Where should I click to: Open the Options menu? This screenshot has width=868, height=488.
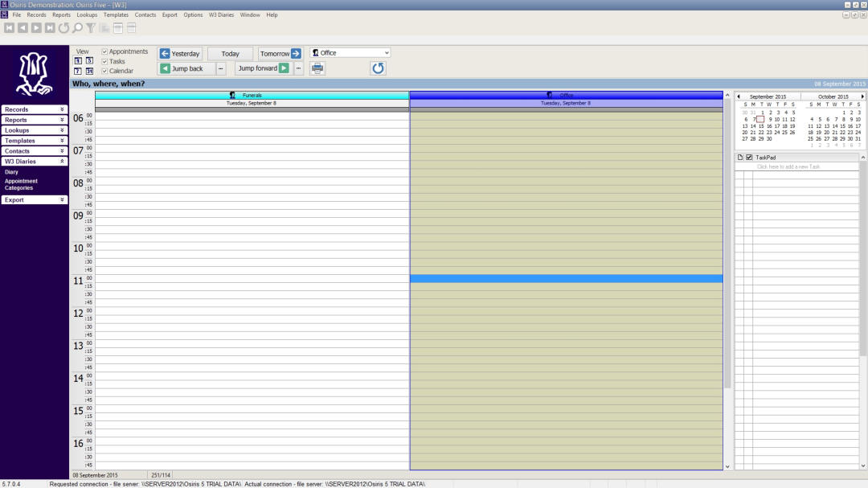point(193,14)
